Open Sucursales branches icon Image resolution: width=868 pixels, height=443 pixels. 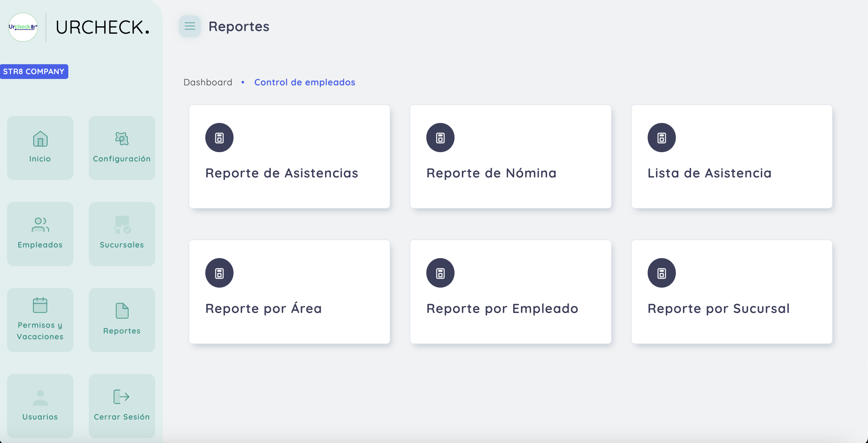click(x=122, y=225)
